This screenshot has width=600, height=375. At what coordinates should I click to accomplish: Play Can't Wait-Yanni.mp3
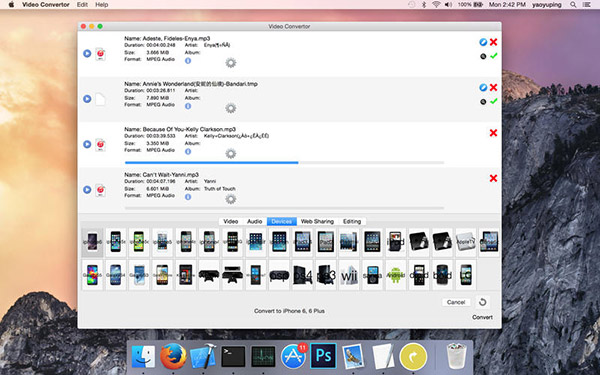coord(87,189)
